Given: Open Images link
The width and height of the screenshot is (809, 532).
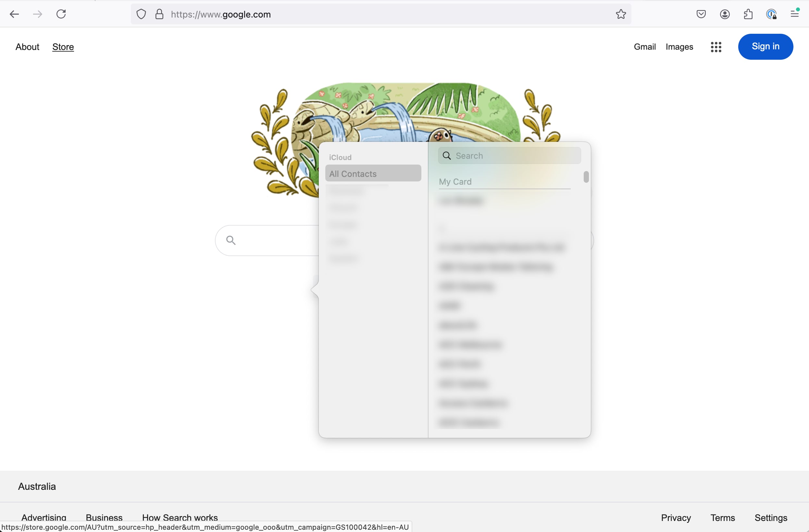Looking at the screenshot, I should (x=679, y=47).
